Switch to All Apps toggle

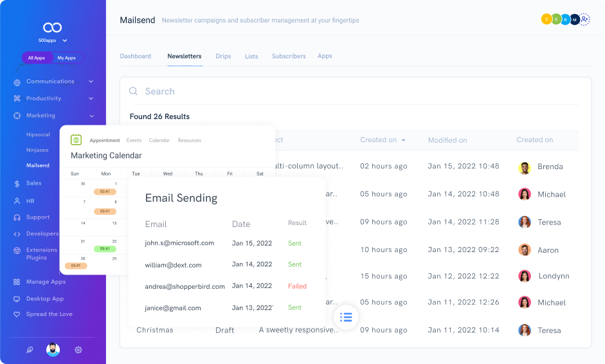click(x=37, y=58)
